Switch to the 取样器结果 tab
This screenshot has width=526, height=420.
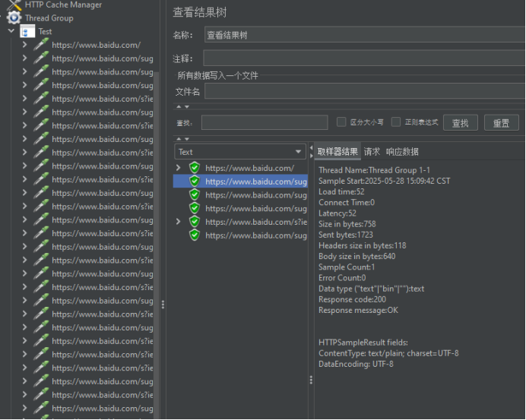click(x=337, y=152)
